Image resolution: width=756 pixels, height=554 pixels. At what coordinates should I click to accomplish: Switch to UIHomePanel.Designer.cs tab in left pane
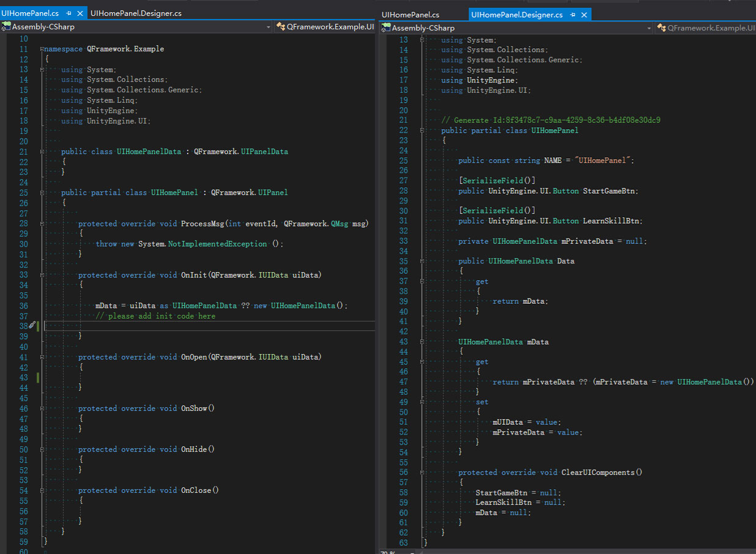click(135, 13)
